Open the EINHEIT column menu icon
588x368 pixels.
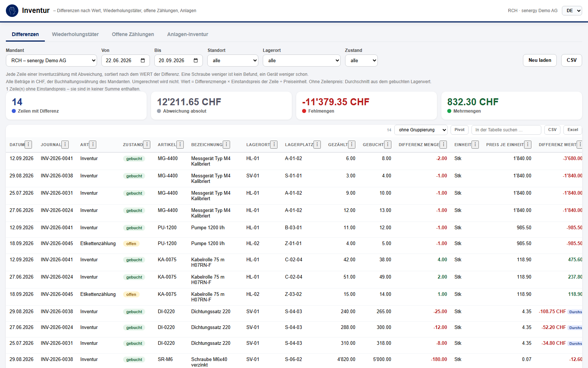coord(475,145)
